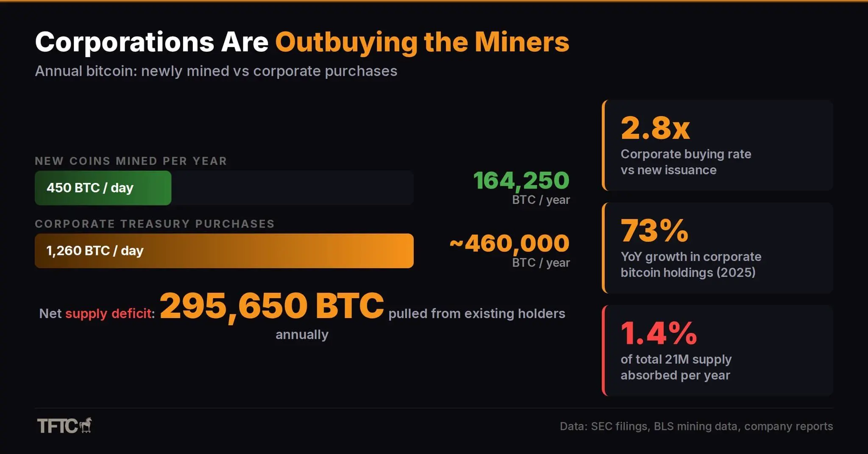868x454 pixels.
Task: Click the green 450 BTC / day bar
Action: pyautogui.click(x=103, y=188)
